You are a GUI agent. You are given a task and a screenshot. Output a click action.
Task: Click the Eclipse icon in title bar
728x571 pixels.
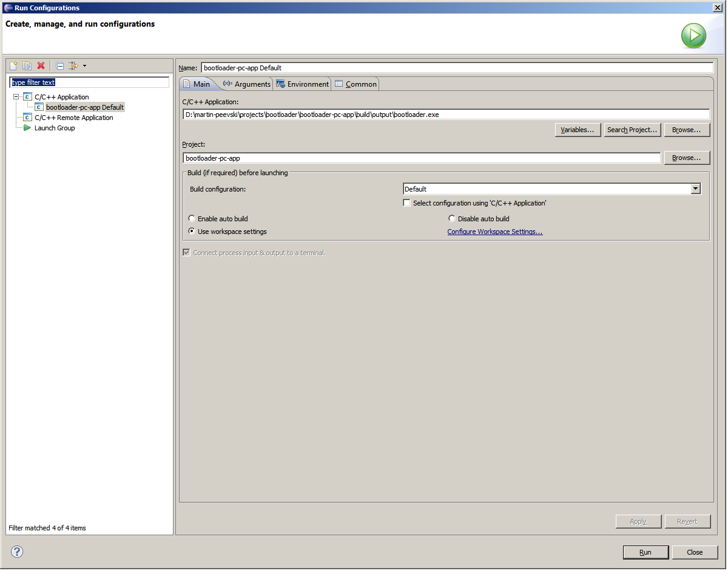pyautogui.click(x=7, y=7)
